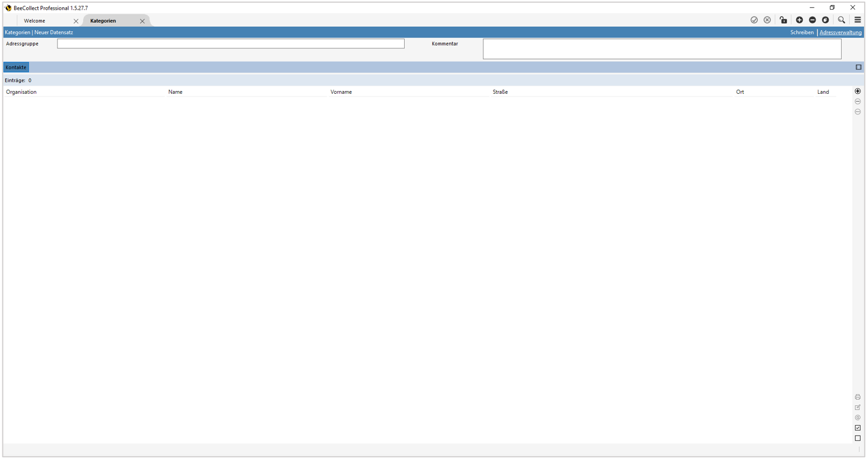Viewport: 868px width, 460px height.
Task: Enable select-all with the checked checkbox icon
Action: (x=858, y=428)
